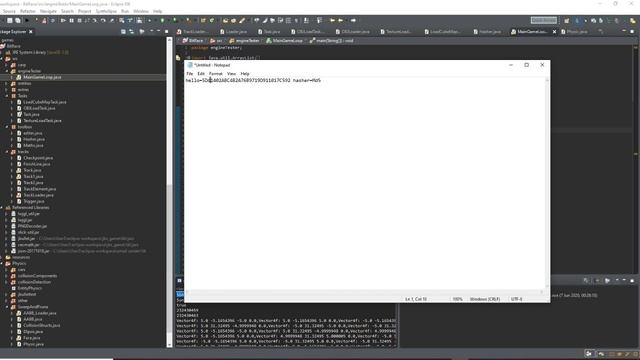Click src in editor breadcrumb
This screenshot has height=360, width=640.
point(216,41)
